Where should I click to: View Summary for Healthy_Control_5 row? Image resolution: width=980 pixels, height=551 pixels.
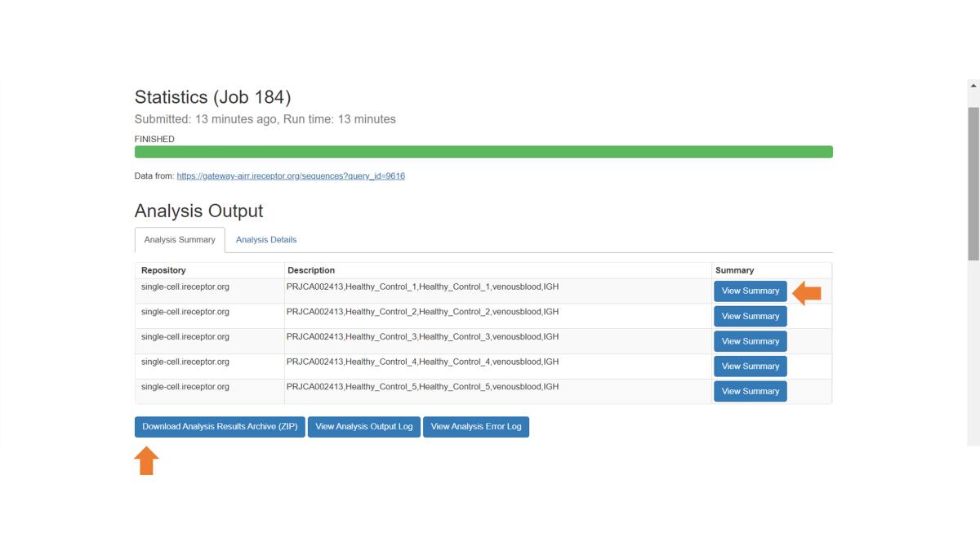tap(751, 392)
